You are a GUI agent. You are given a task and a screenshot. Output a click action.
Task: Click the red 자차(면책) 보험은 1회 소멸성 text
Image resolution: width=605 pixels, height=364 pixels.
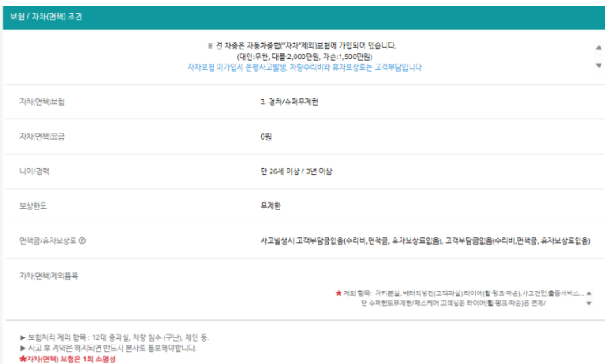click(67, 359)
